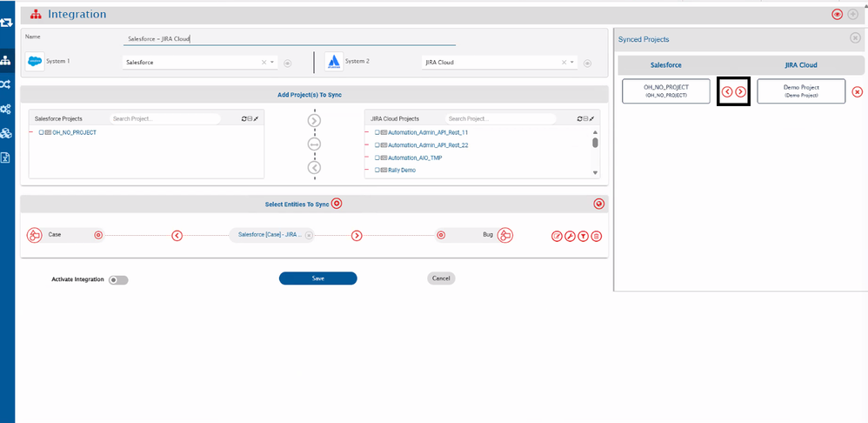Screen dimensions: 868x423
Task: Collapse all in Salesforce Projects list
Action: 250,119
